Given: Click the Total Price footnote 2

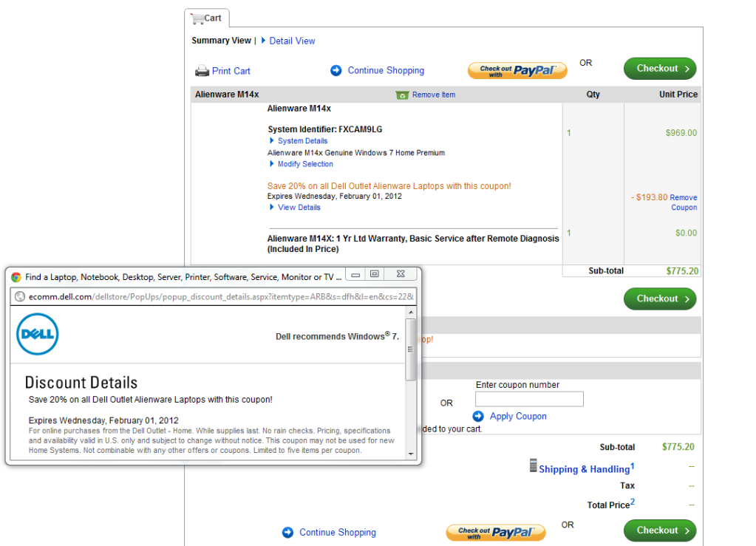Looking at the screenshot, I should 633,502.
